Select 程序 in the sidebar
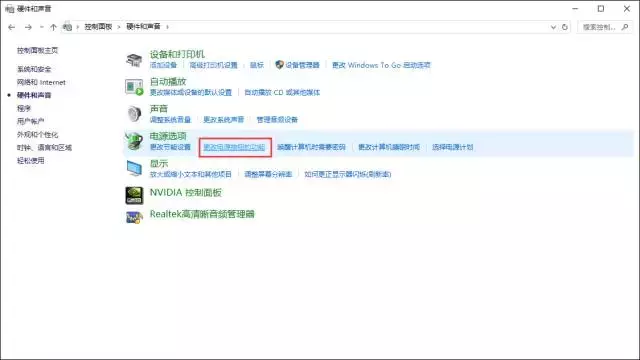Viewport: 640px width, 360px height. [x=24, y=108]
